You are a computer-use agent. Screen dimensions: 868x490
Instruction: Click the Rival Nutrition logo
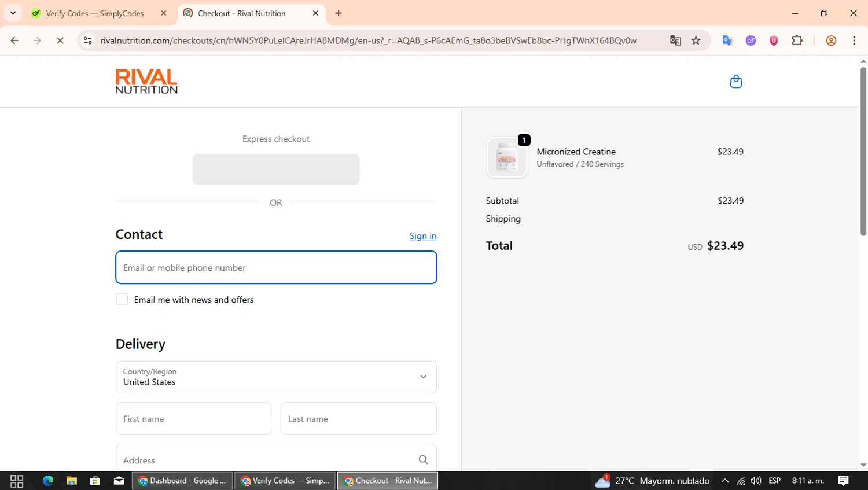coord(147,82)
